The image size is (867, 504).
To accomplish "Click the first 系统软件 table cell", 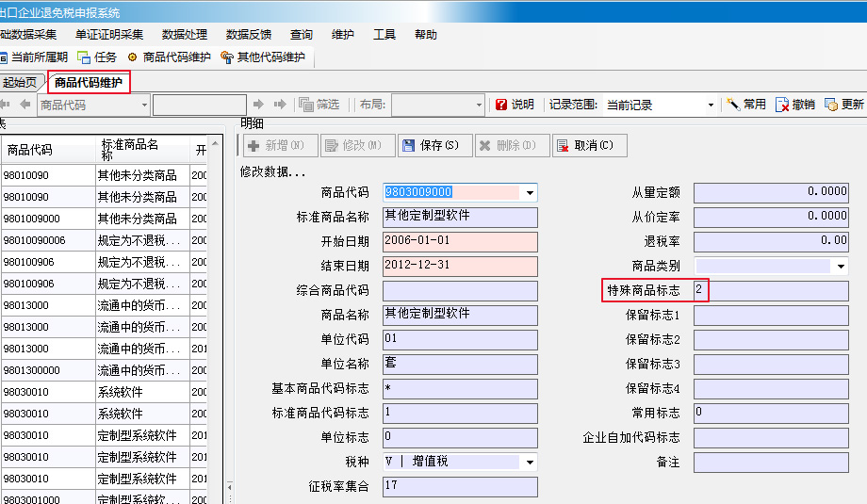I will coord(142,392).
